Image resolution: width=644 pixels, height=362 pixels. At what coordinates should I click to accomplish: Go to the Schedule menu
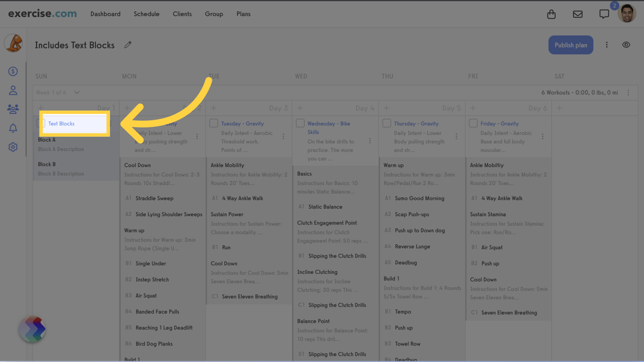coord(147,14)
